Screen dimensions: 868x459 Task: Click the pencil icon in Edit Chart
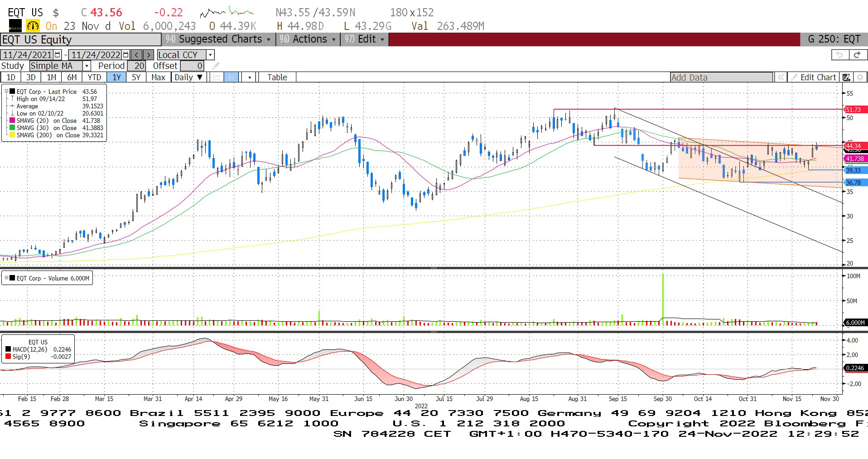click(794, 77)
